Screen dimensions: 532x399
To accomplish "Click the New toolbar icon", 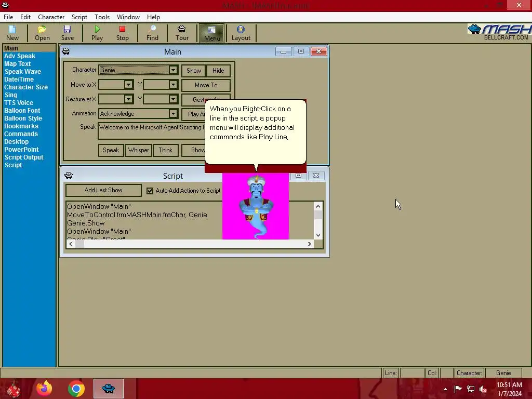I will click(12, 33).
